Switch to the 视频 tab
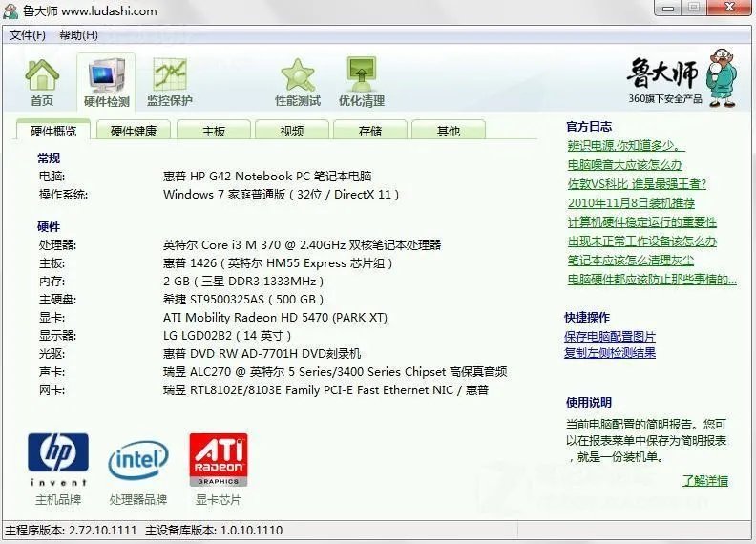The width and height of the screenshot is (756, 544). [x=292, y=131]
